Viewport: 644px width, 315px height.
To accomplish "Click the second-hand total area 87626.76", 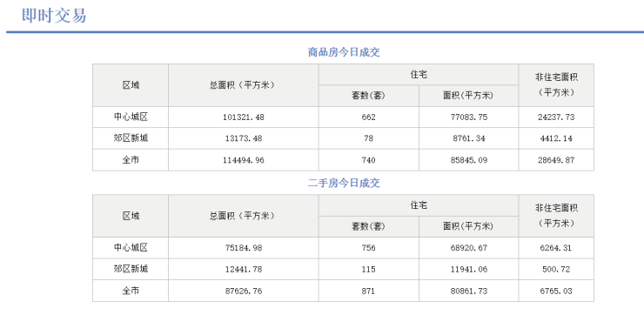I will (x=244, y=292).
